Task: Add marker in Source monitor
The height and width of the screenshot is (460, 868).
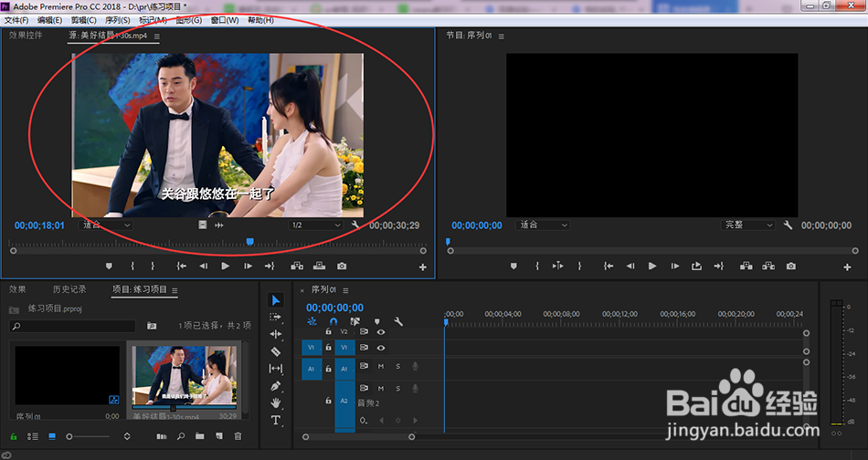Action: point(109,266)
